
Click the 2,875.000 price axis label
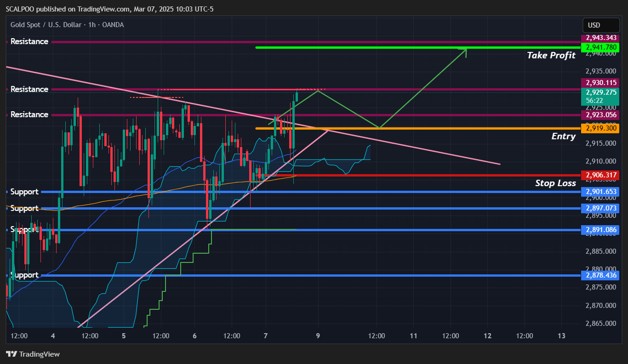click(601, 287)
